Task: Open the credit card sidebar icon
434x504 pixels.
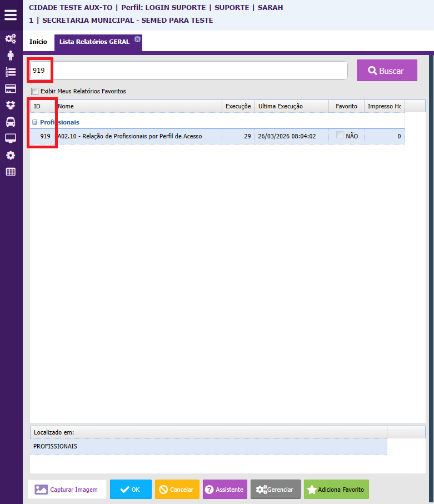Action: pyautogui.click(x=11, y=89)
